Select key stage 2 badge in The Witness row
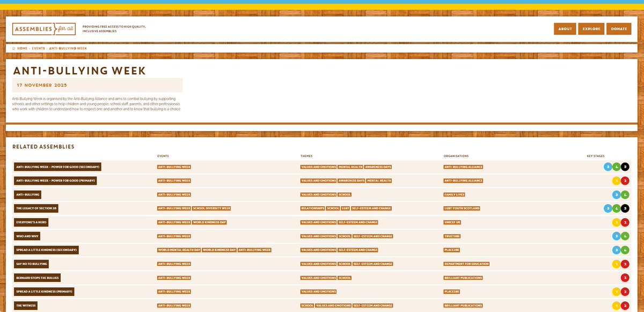This screenshot has width=644, height=312. tap(625, 306)
